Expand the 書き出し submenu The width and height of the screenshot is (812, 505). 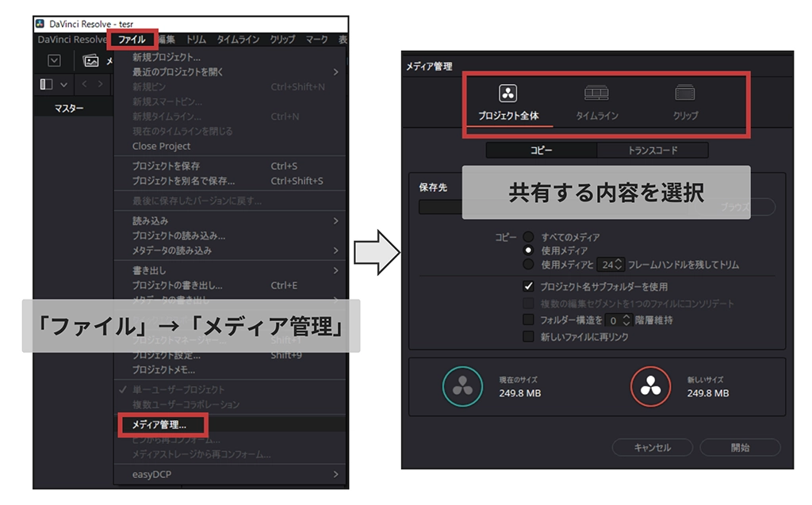point(230,270)
